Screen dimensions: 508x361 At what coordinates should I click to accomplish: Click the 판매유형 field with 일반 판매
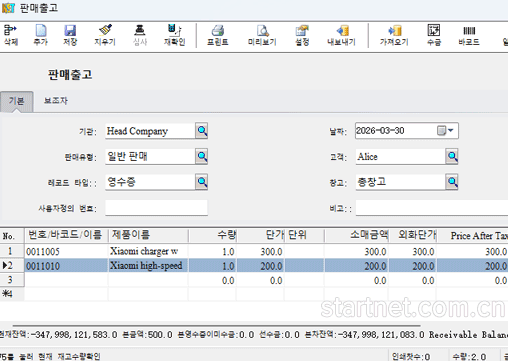point(150,156)
